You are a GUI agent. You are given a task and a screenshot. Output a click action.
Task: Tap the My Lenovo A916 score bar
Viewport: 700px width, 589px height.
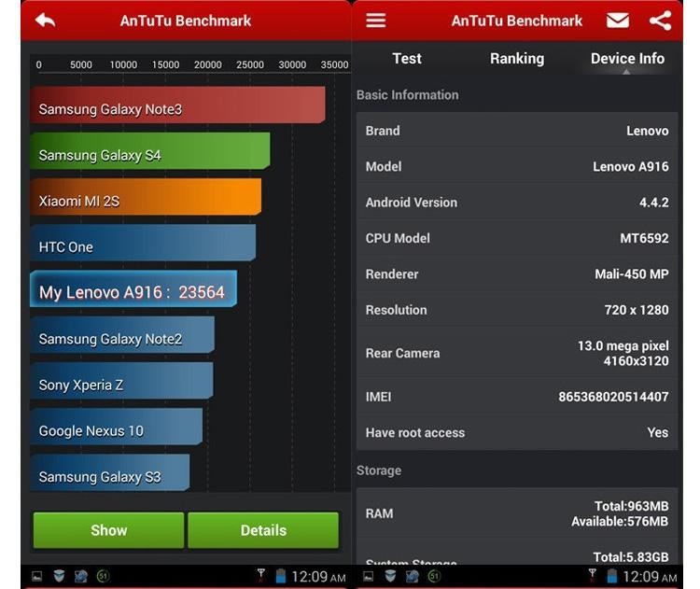point(133,289)
